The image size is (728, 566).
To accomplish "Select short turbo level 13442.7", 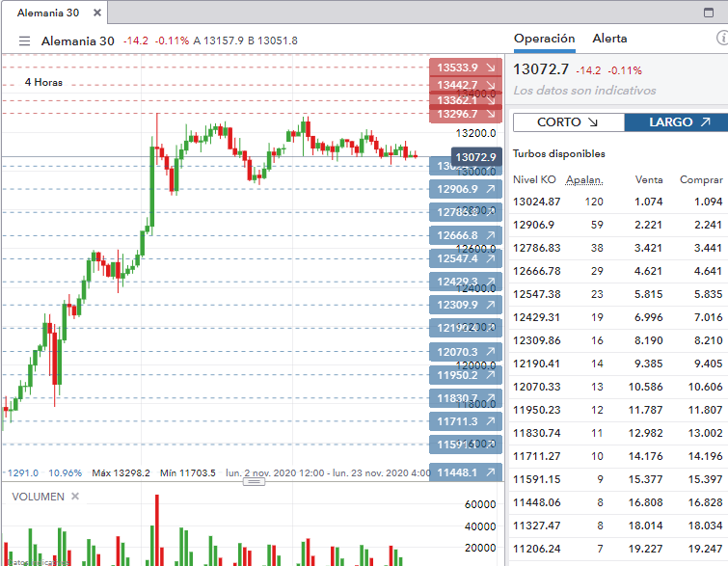I will coord(466,85).
